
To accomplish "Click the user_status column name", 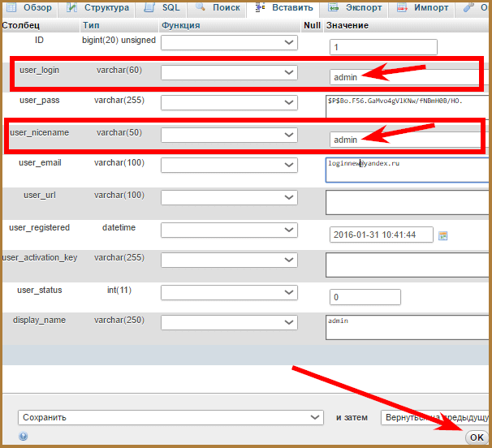I will pos(40,290).
